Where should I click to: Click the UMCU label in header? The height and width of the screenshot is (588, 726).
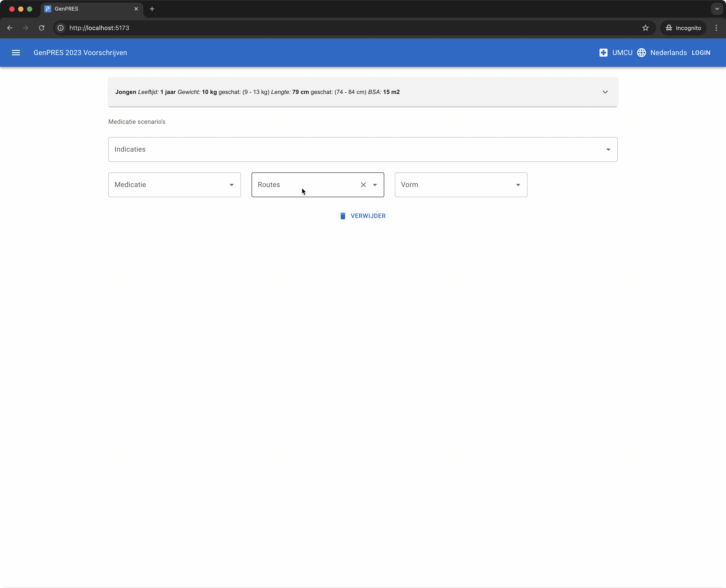622,53
